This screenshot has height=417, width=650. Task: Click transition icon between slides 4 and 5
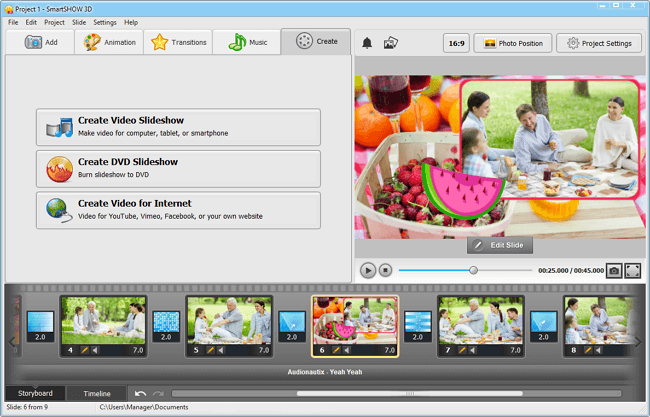pos(166,326)
